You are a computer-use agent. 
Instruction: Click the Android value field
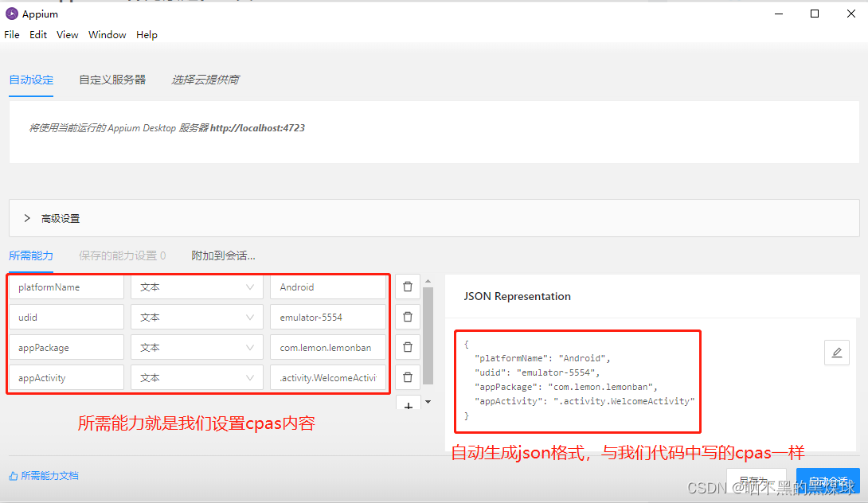click(x=328, y=287)
